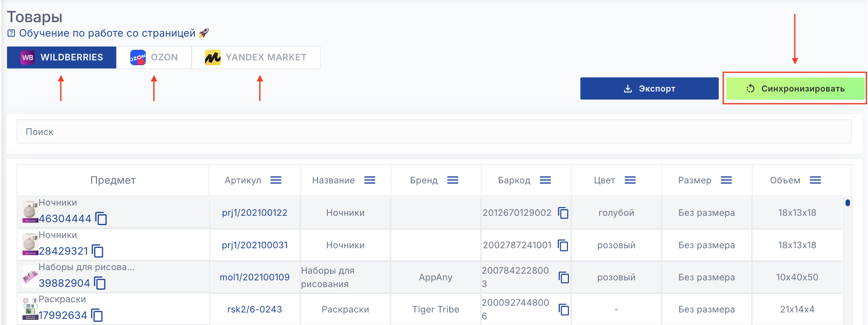Switch to the OZON tab
The height and width of the screenshot is (325, 868).
154,57
